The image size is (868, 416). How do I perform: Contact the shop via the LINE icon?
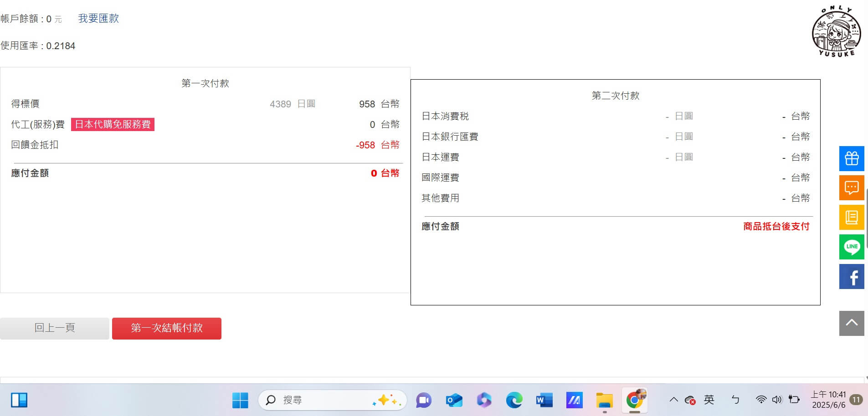click(852, 247)
